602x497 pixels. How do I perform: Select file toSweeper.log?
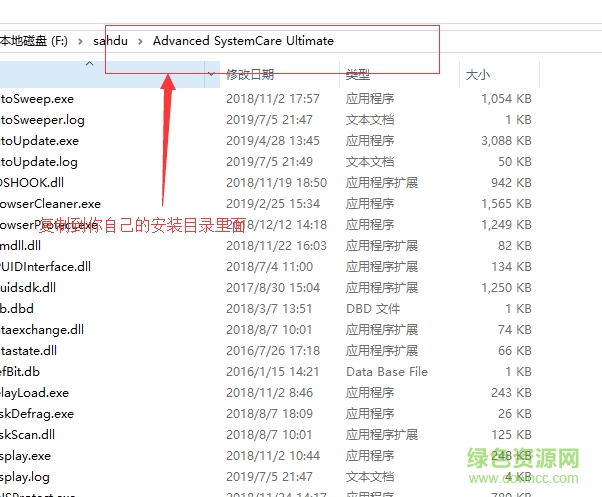[x=42, y=120]
